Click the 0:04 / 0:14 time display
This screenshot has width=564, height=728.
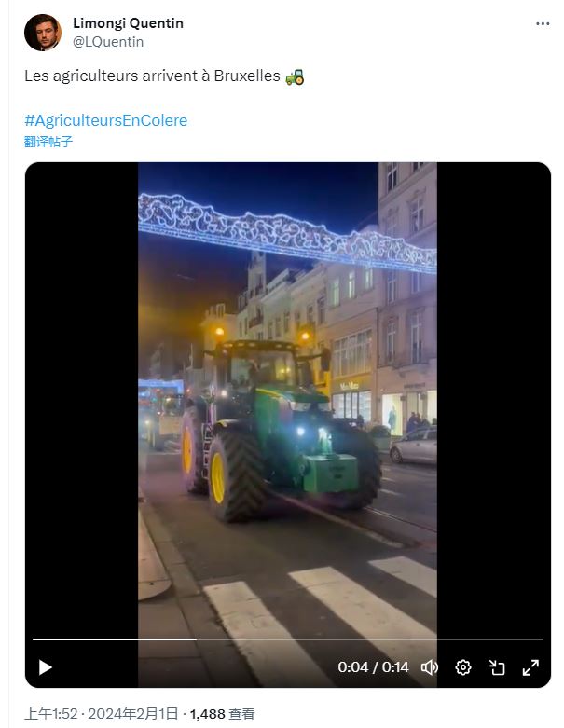(373, 667)
